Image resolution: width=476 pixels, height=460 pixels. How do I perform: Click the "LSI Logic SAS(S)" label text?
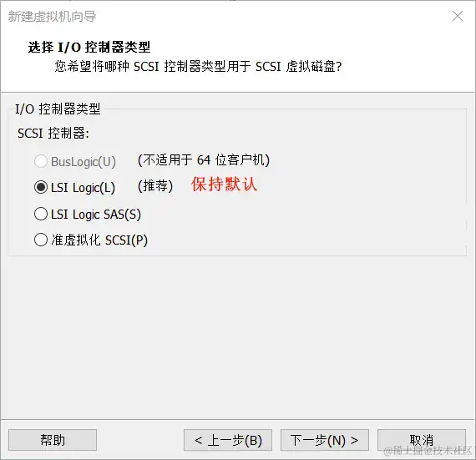[96, 215]
